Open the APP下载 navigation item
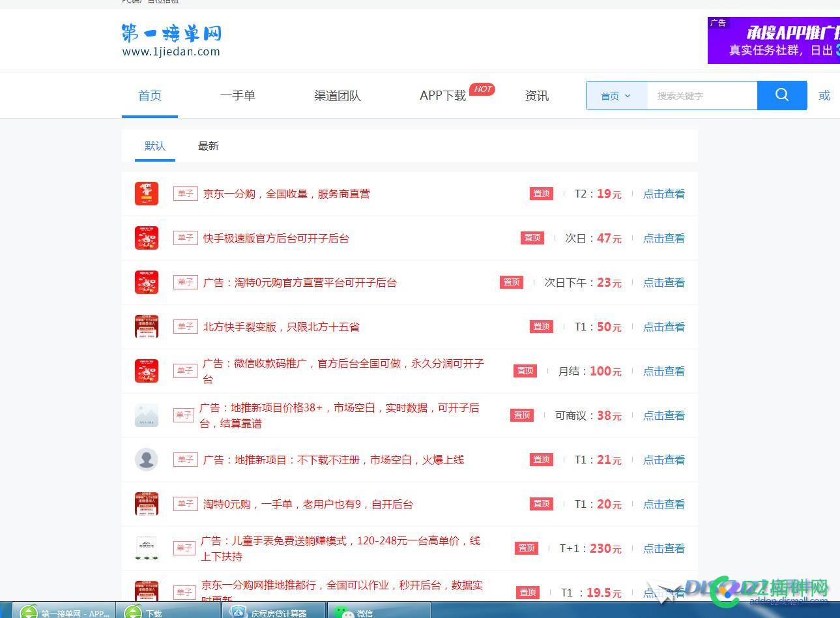 tap(443, 96)
